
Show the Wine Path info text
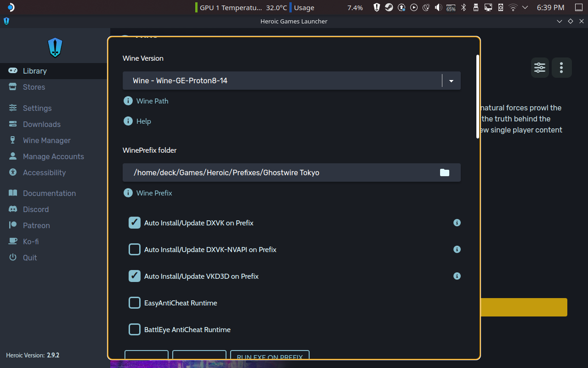152,101
